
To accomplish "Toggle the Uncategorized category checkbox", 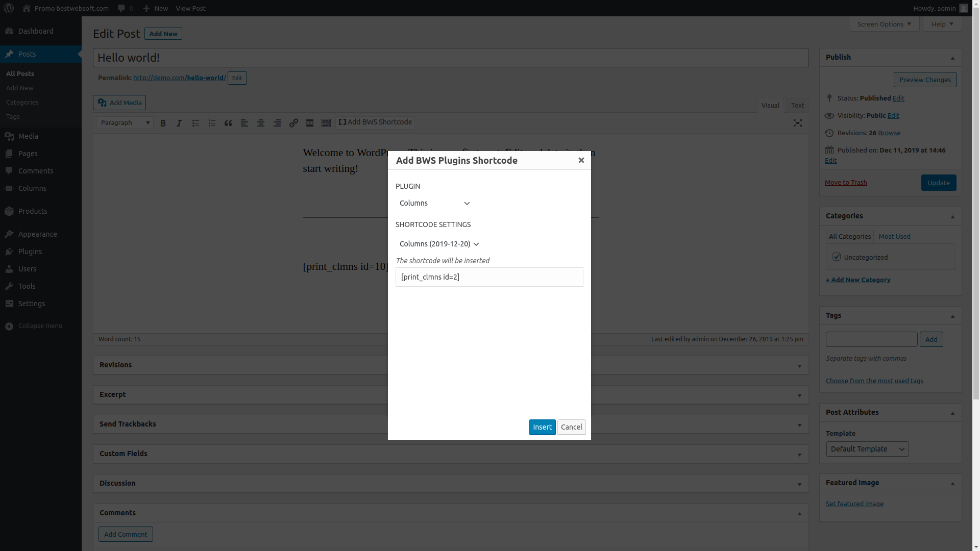I will click(836, 257).
